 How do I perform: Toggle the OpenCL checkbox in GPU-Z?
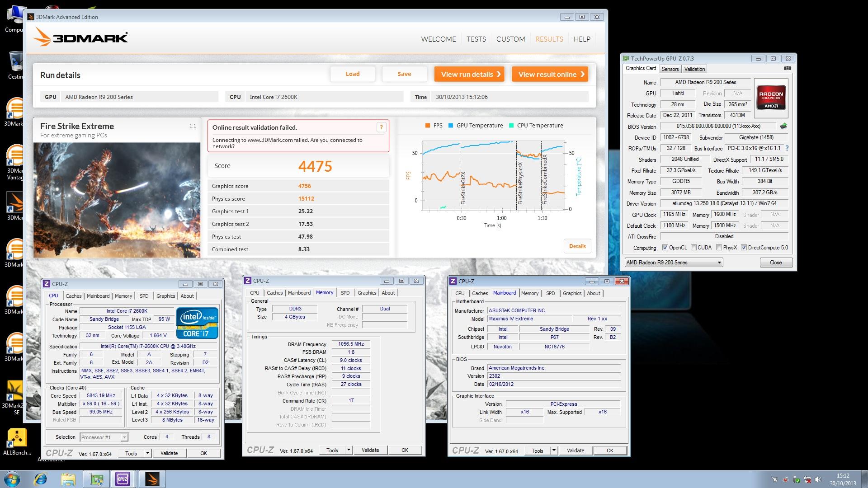point(665,248)
